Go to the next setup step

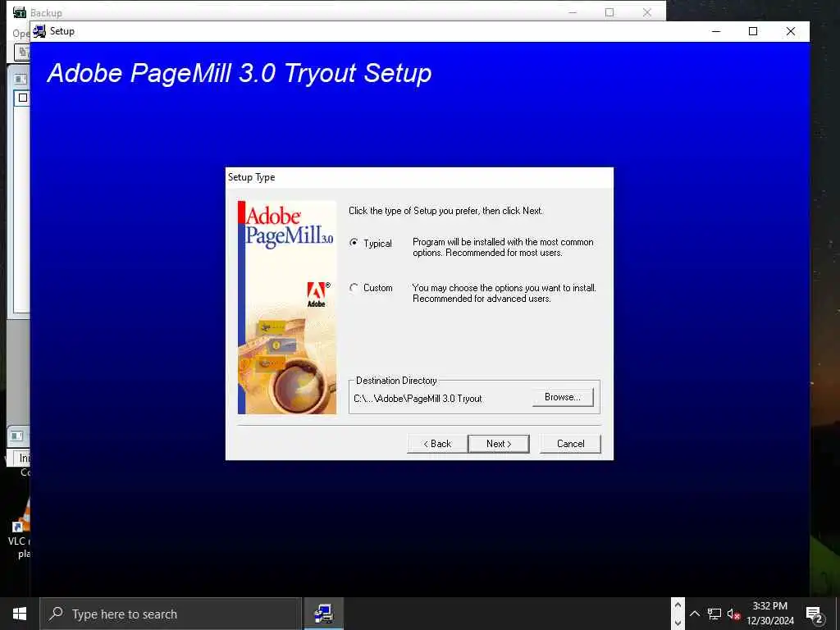click(x=499, y=444)
